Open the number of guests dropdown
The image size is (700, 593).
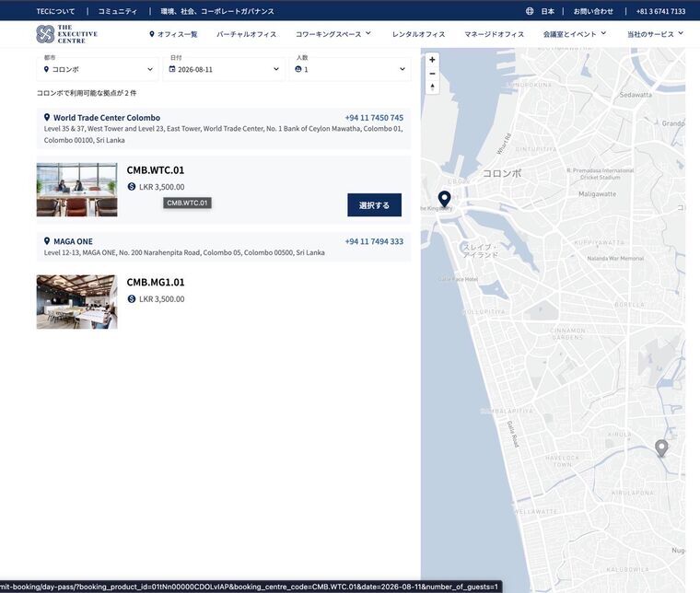(x=350, y=69)
